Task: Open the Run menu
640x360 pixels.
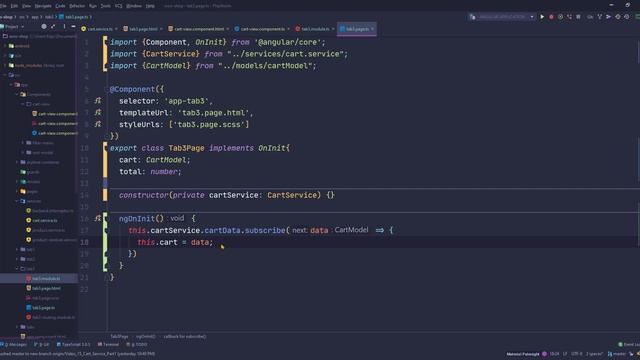Action: [x=93, y=6]
